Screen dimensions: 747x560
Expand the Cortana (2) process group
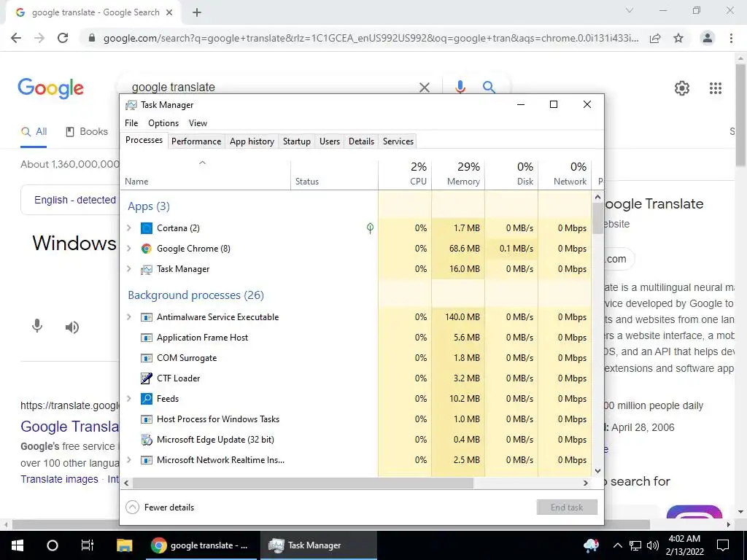point(128,228)
